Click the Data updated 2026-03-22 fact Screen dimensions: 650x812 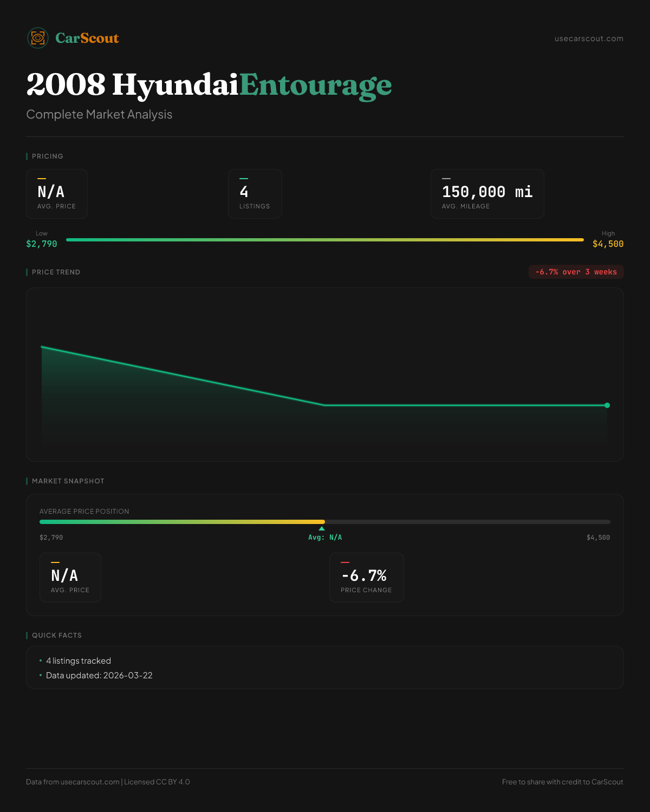tap(99, 676)
